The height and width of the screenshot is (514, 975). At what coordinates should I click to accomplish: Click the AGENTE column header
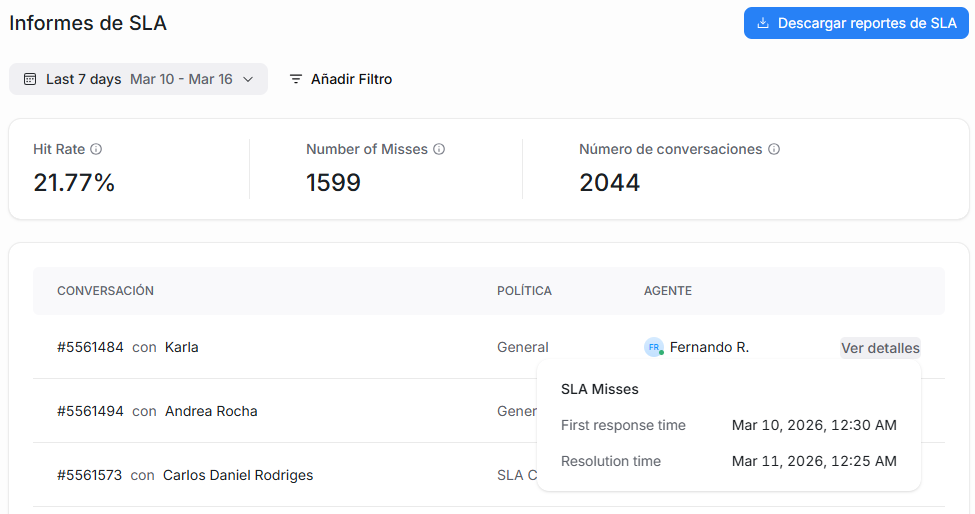click(x=668, y=291)
